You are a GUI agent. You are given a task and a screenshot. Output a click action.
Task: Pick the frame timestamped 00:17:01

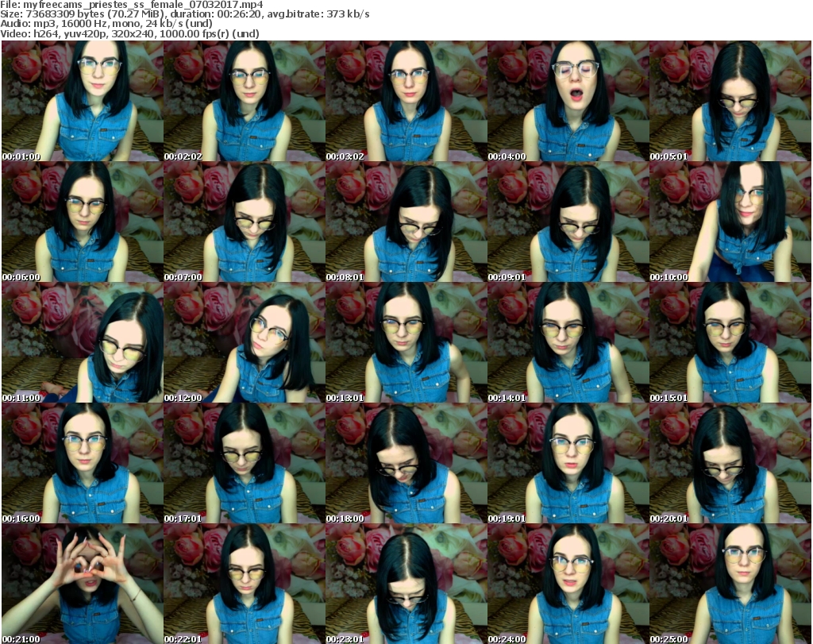[x=245, y=463]
